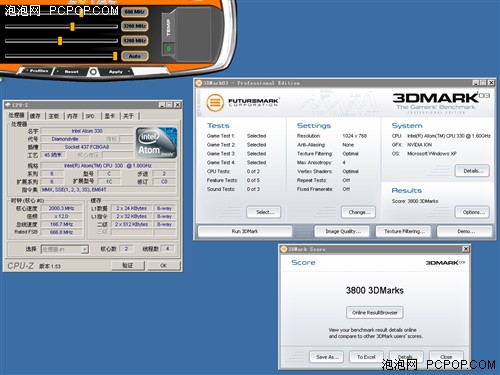This screenshot has height=375, width=500.
Task: Click To Excel in the Score window
Action: tap(366, 357)
